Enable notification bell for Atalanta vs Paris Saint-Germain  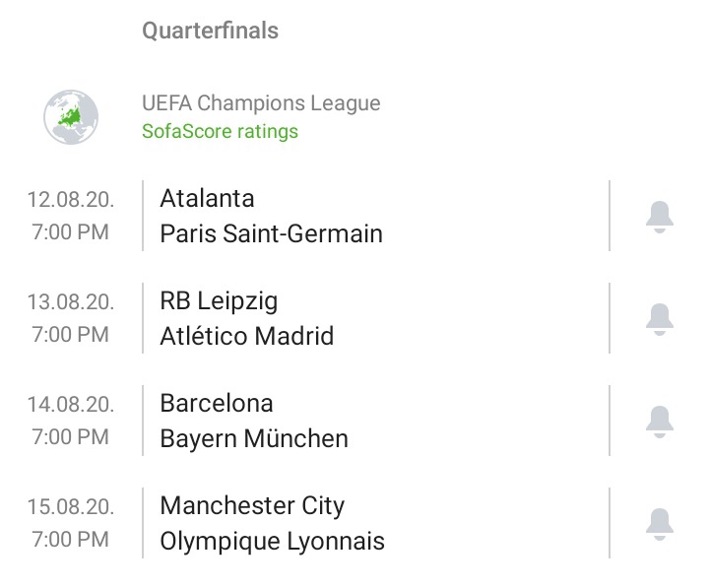659,216
